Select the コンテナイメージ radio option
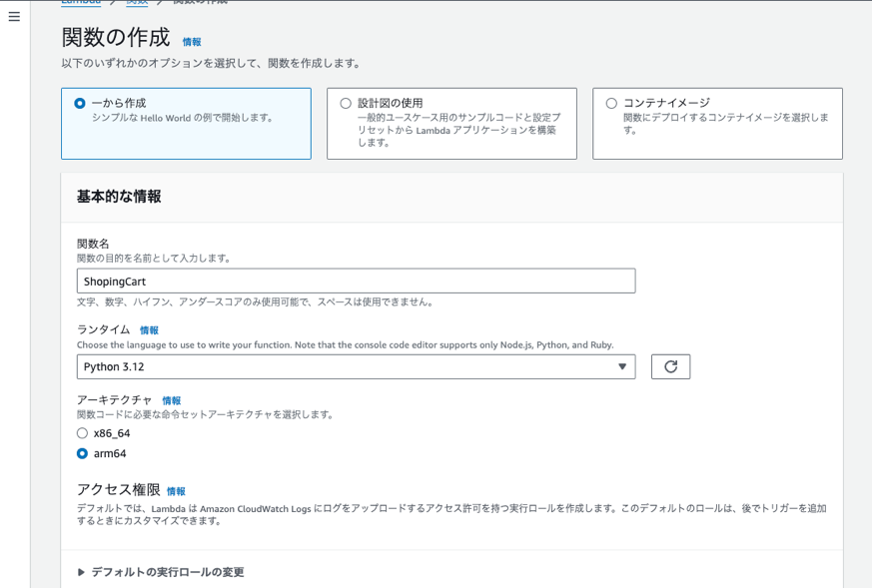The image size is (872, 588). (x=611, y=104)
